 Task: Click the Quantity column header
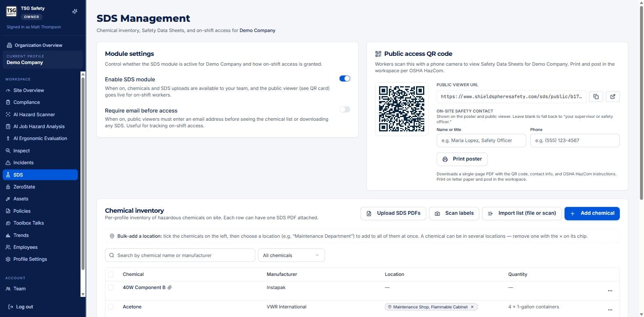(517, 274)
